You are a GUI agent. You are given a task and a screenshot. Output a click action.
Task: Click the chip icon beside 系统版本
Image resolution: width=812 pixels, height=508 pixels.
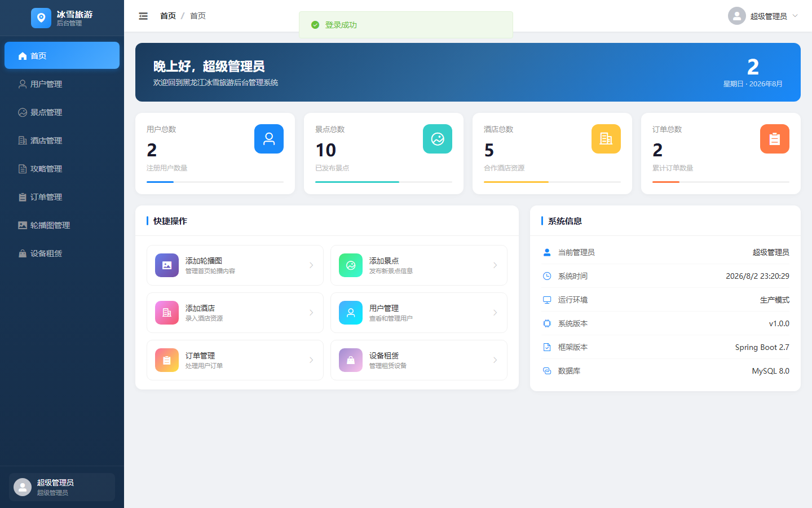[x=547, y=323]
